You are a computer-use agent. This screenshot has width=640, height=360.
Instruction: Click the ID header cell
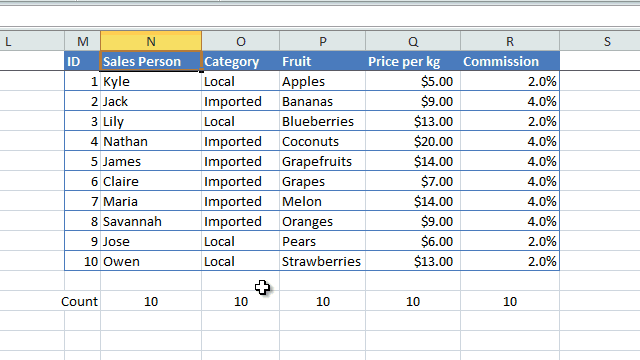click(x=82, y=61)
